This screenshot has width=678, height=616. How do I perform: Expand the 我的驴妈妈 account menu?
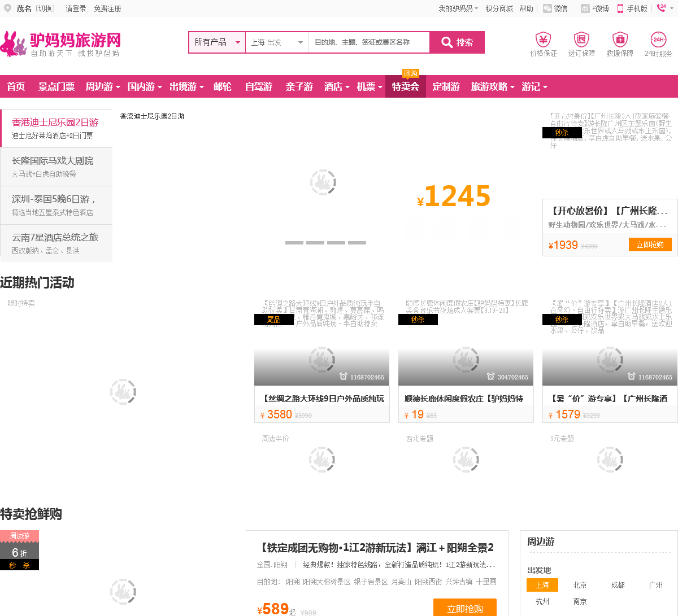pyautogui.click(x=458, y=8)
